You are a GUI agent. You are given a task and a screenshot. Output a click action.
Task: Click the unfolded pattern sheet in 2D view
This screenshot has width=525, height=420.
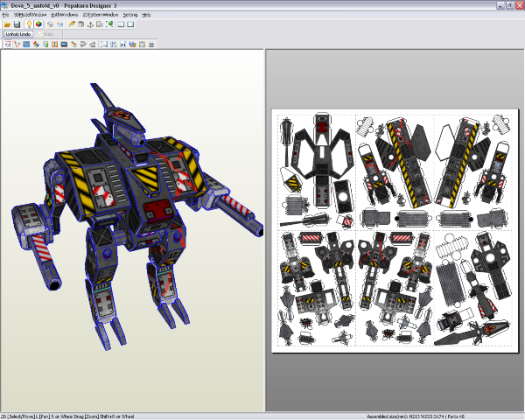395,231
